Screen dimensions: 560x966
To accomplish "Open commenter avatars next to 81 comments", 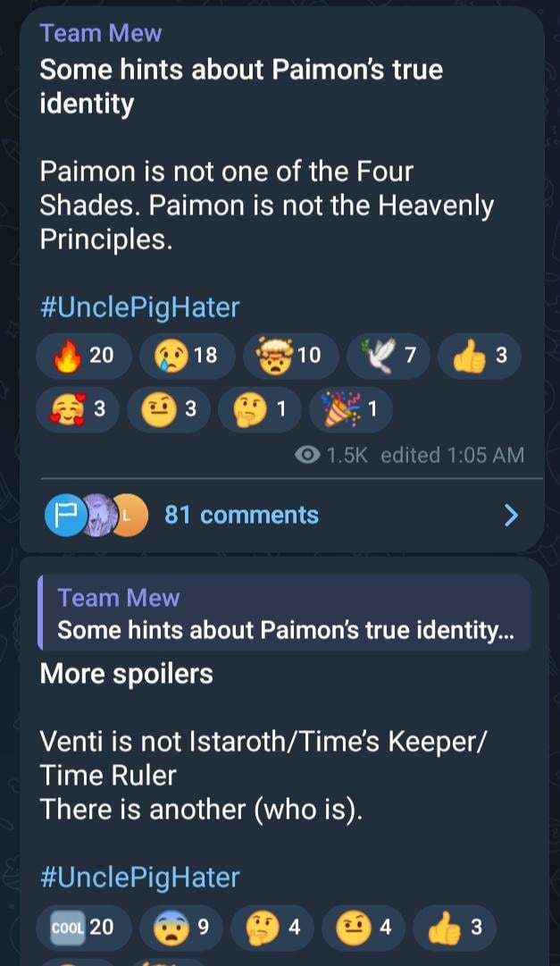I will click(x=95, y=515).
